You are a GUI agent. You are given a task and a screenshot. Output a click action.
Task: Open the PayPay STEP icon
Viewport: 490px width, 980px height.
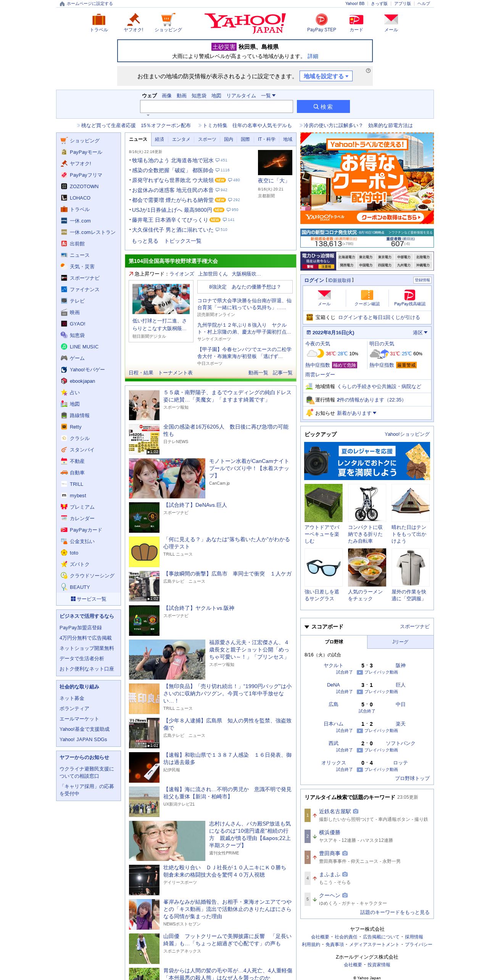pyautogui.click(x=321, y=19)
